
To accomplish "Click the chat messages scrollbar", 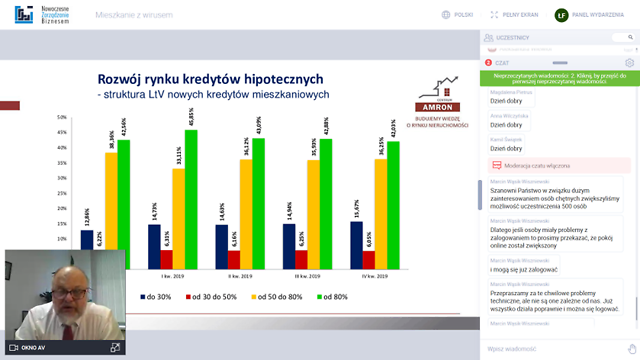I will pyautogui.click(x=636, y=309).
